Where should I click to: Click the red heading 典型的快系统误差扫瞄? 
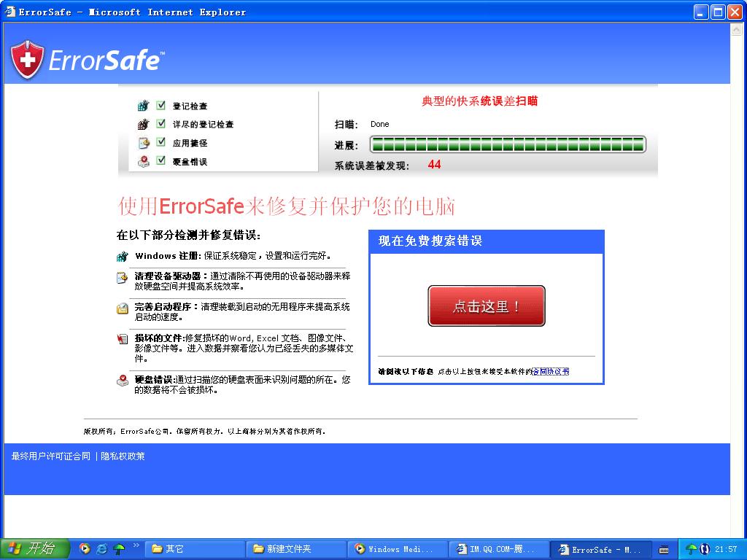(x=480, y=101)
